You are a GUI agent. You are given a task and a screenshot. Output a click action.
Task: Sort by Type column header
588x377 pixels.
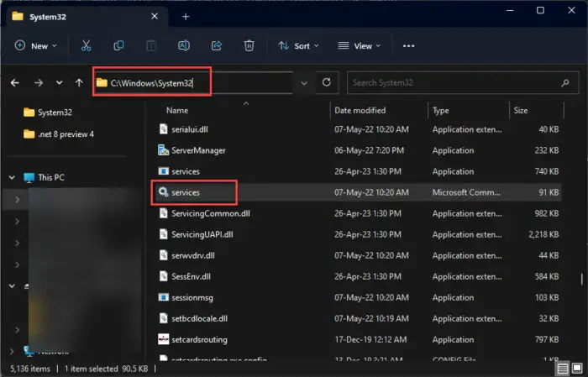pyautogui.click(x=441, y=110)
